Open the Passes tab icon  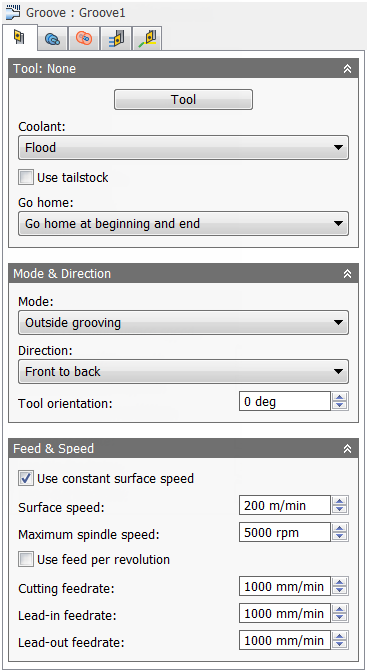coord(115,39)
